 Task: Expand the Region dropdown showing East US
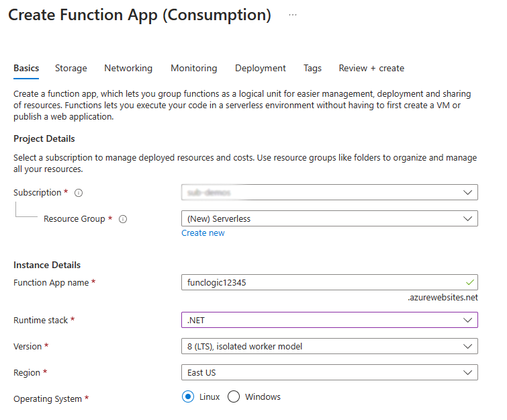pos(330,372)
